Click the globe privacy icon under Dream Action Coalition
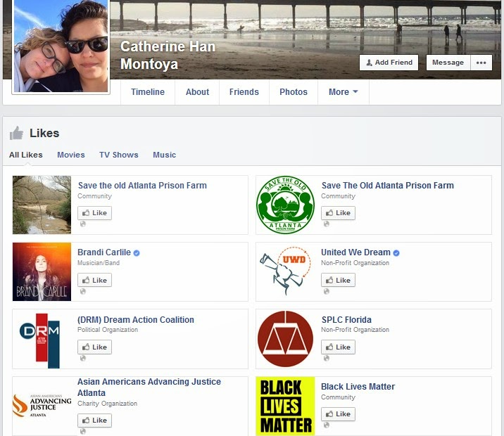 click(83, 358)
